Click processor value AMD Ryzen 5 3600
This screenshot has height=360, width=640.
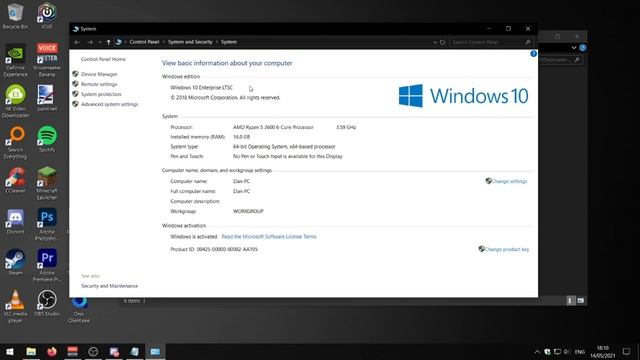pyautogui.click(x=273, y=127)
